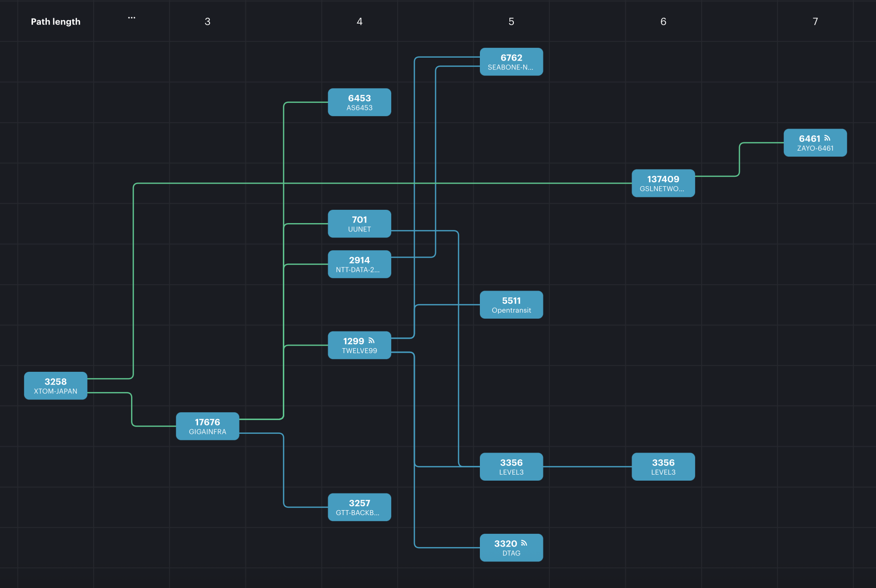
Task: Click the 3257 GTT-BACKB node
Action: (359, 507)
